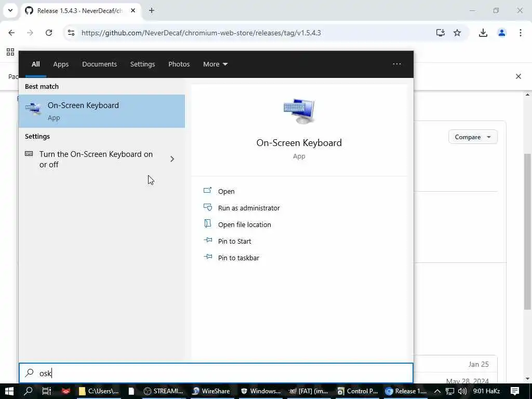532x399 pixels.
Task: Select the All search filter tab
Action: pyautogui.click(x=36, y=64)
